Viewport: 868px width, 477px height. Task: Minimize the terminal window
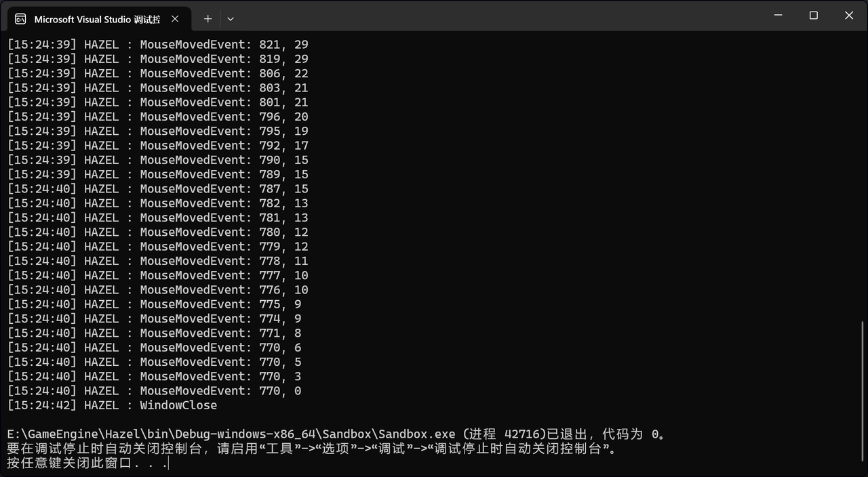(778, 16)
